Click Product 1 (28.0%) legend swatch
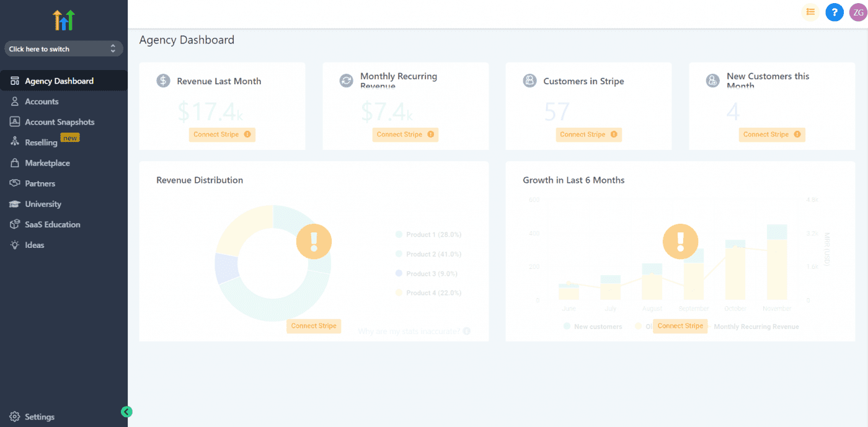Viewport: 868px width, 427px height. 399,234
